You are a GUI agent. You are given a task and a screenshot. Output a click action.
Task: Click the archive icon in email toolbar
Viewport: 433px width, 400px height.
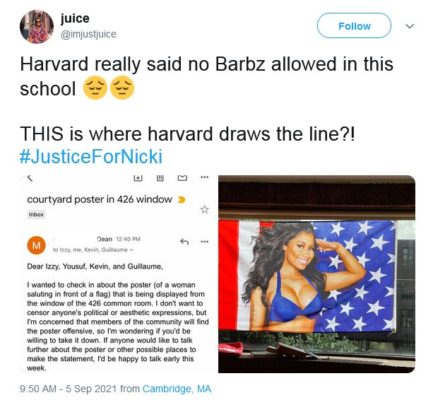click(x=138, y=178)
